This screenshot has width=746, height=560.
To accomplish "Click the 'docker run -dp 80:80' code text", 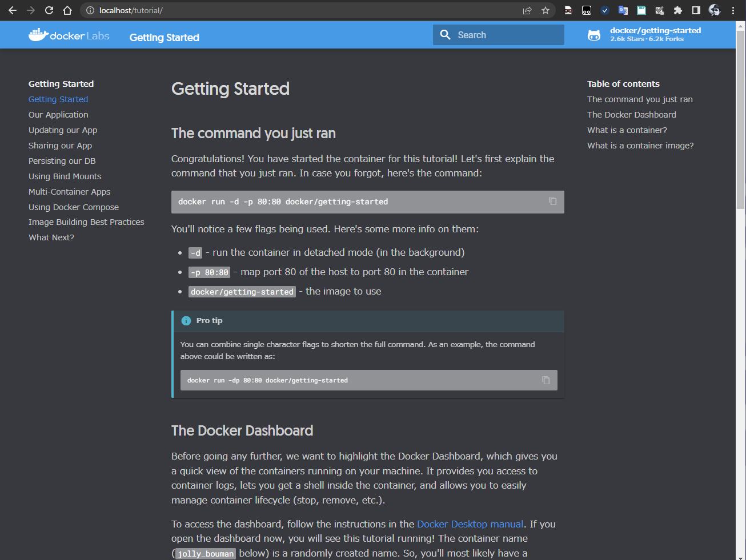I will (x=267, y=380).
